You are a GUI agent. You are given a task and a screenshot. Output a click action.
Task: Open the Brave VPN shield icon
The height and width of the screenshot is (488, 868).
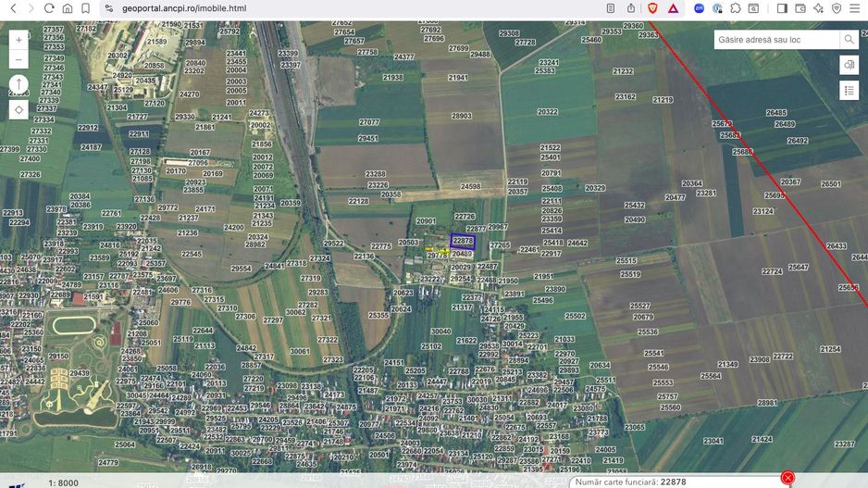pyautogui.click(x=837, y=8)
